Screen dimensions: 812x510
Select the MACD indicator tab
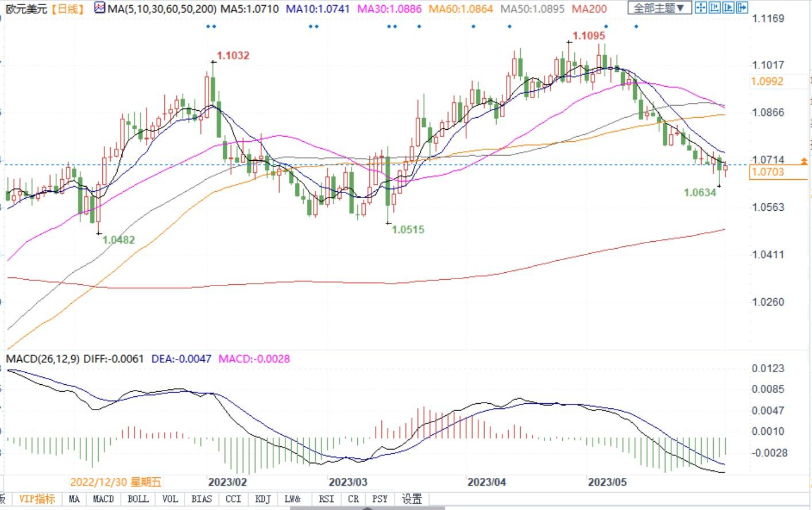[103, 499]
